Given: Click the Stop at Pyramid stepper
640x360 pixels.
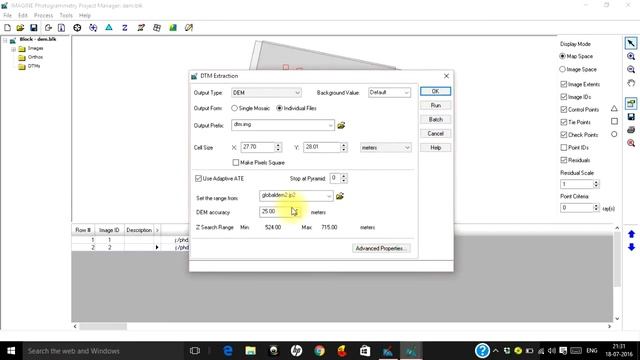Looking at the screenshot, I should click(344, 178).
